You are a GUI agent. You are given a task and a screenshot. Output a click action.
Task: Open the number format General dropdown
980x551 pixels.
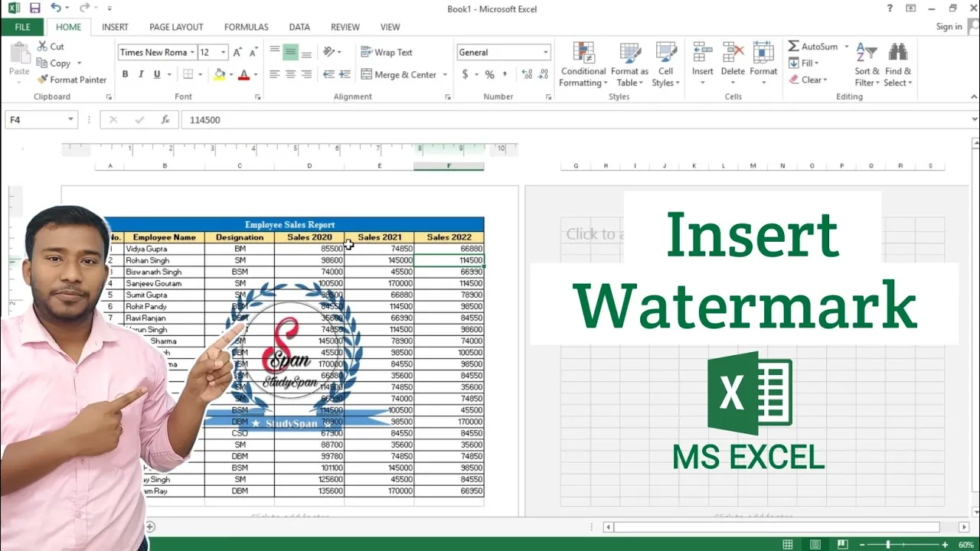pyautogui.click(x=546, y=52)
